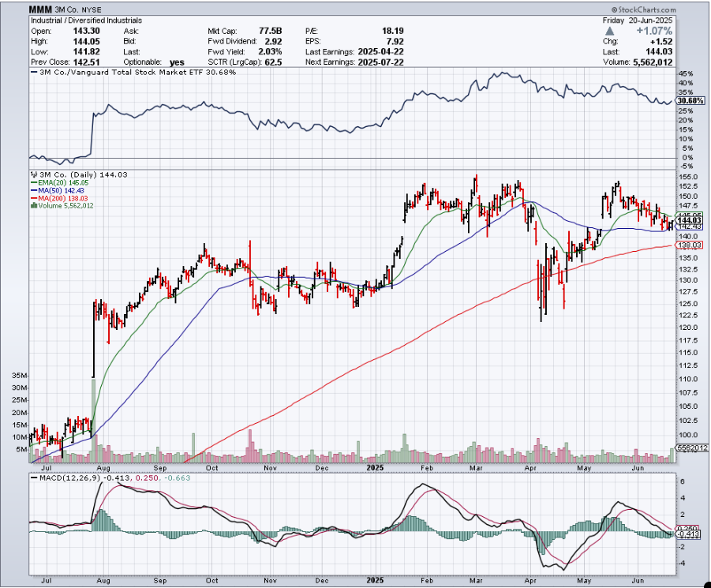Click the +1.07% percent change figure
711x588 pixels.
pyautogui.click(x=654, y=31)
